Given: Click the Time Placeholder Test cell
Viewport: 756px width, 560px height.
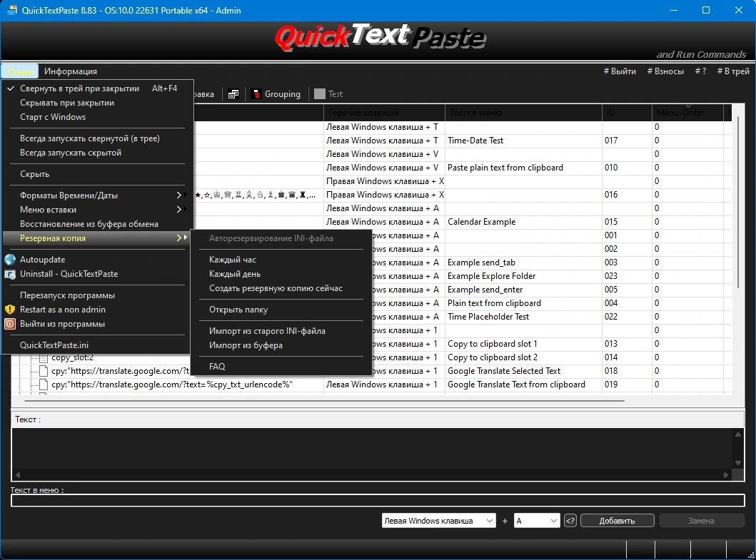Looking at the screenshot, I should click(x=523, y=317).
